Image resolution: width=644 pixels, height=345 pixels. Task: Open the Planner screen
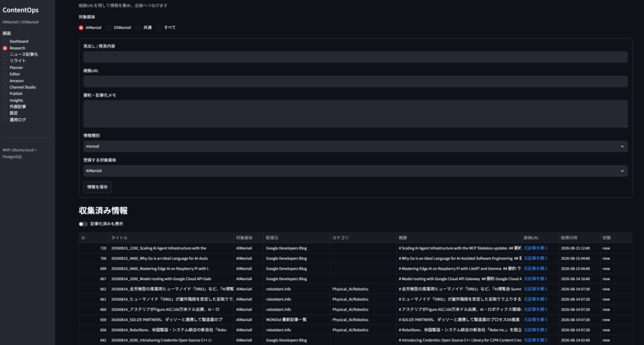(x=13, y=68)
